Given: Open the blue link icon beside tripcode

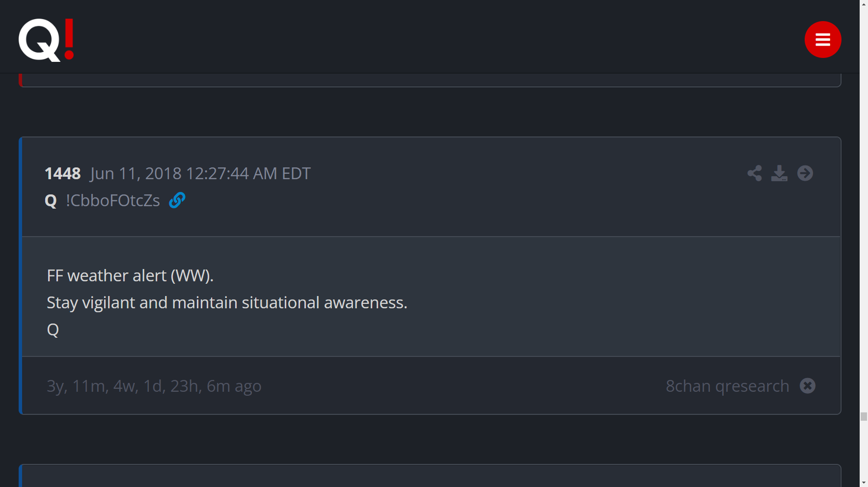Looking at the screenshot, I should 177,200.
